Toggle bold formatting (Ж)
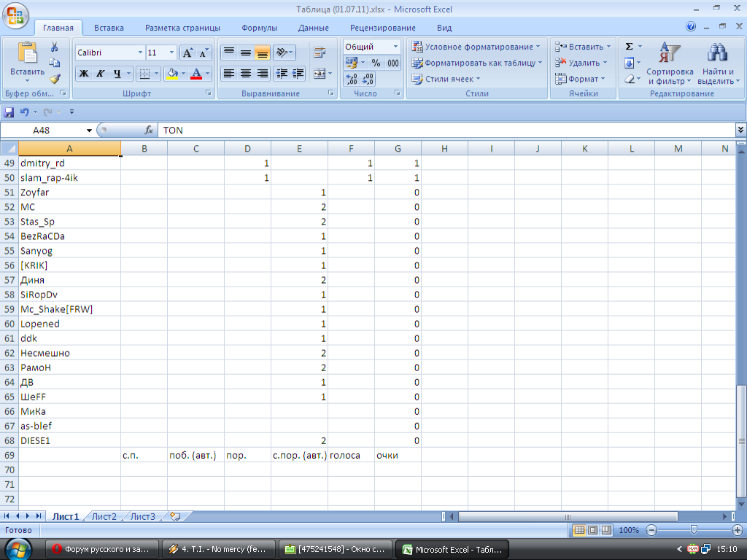 point(84,74)
